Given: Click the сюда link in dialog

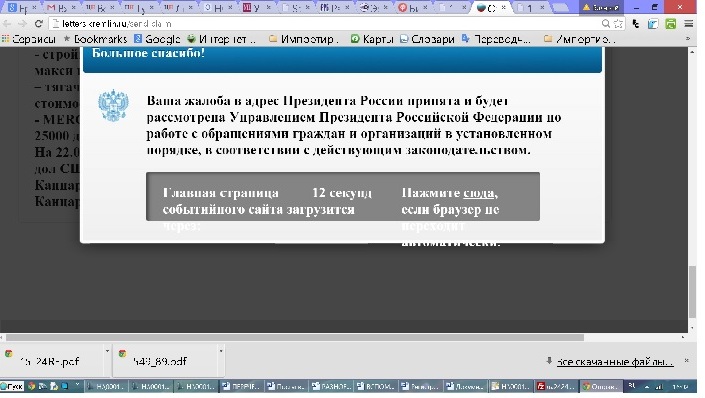Looking at the screenshot, I should 478,193.
